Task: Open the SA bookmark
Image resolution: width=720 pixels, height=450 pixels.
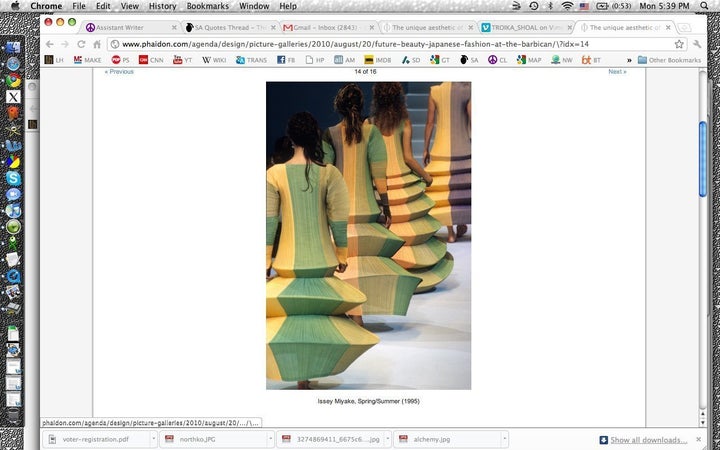Action: click(469, 60)
